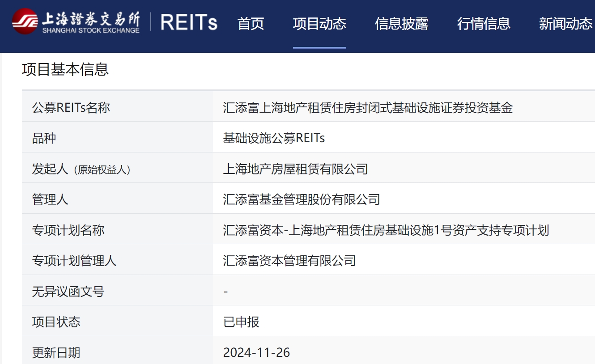The height and width of the screenshot is (364, 595).
Task: Select the value 汇添富基金管理股份有限公司
Action: click(302, 199)
